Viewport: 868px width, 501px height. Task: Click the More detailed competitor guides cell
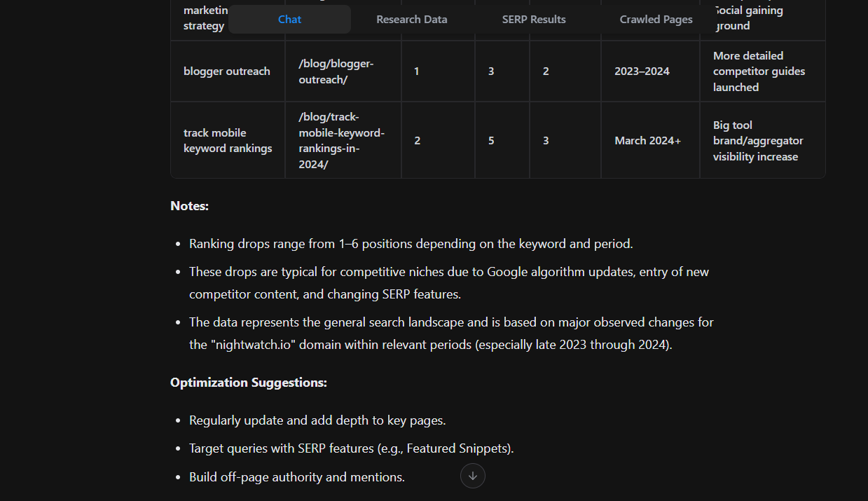coord(759,71)
